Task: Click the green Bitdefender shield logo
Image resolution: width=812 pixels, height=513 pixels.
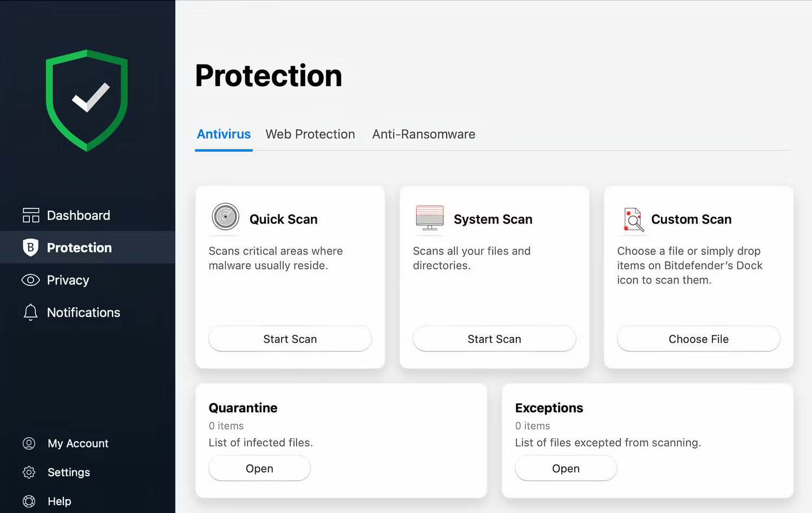Action: tap(87, 100)
